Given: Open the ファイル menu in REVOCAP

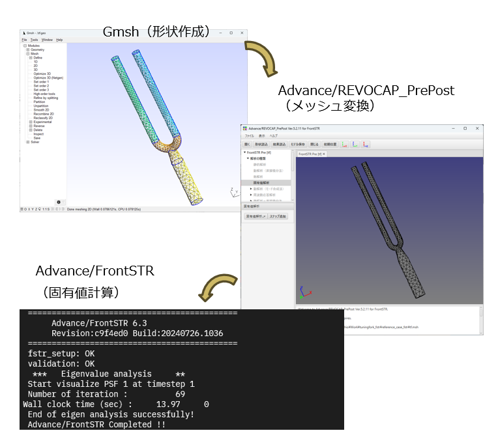Looking at the screenshot, I should 249,135.
